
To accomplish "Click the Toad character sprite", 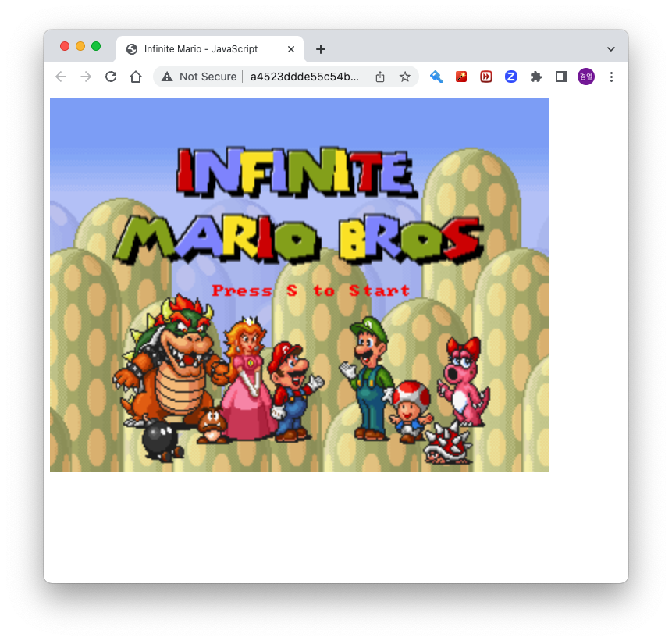I will (410, 411).
